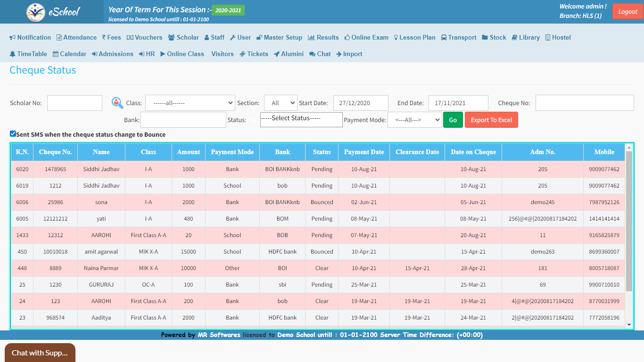Screen dimensions: 644x362
Task: Expand the Payment Mode dropdown
Action: (x=414, y=120)
